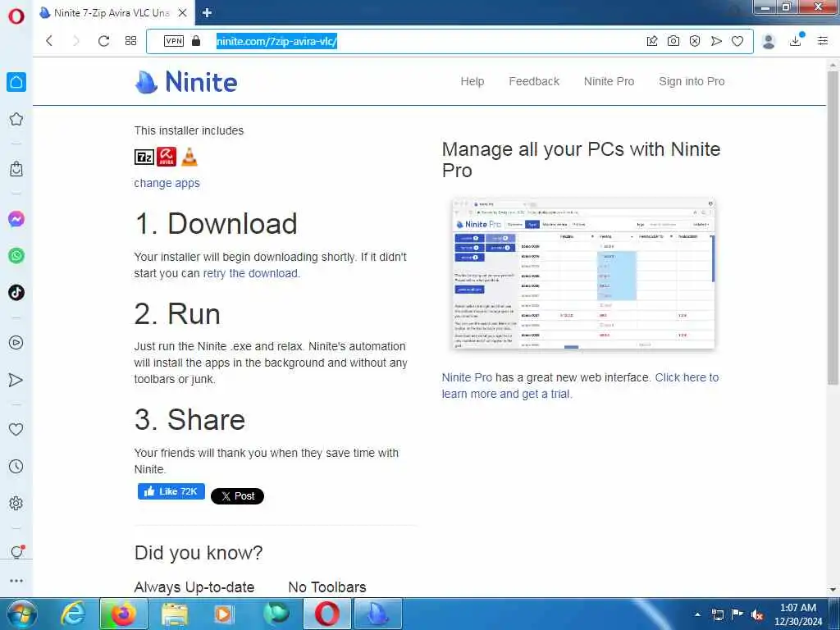
Task: Select the Ninite 7-Zip Avira VLC tab
Action: (x=111, y=13)
